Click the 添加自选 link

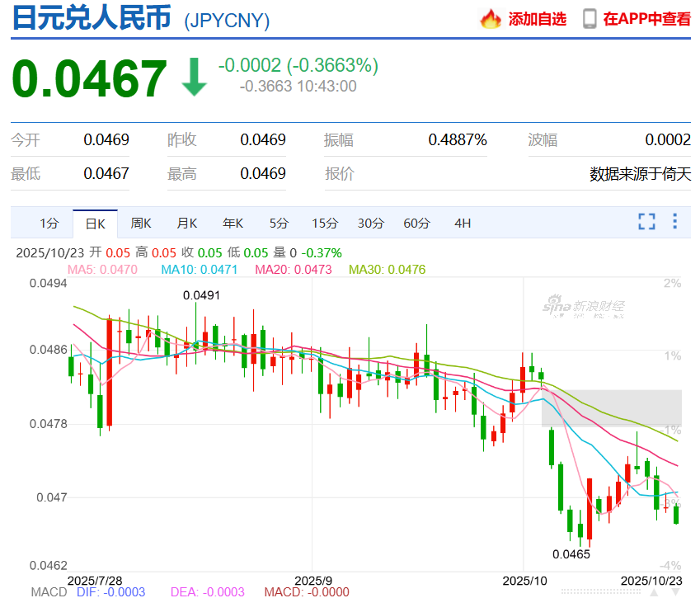(x=537, y=19)
